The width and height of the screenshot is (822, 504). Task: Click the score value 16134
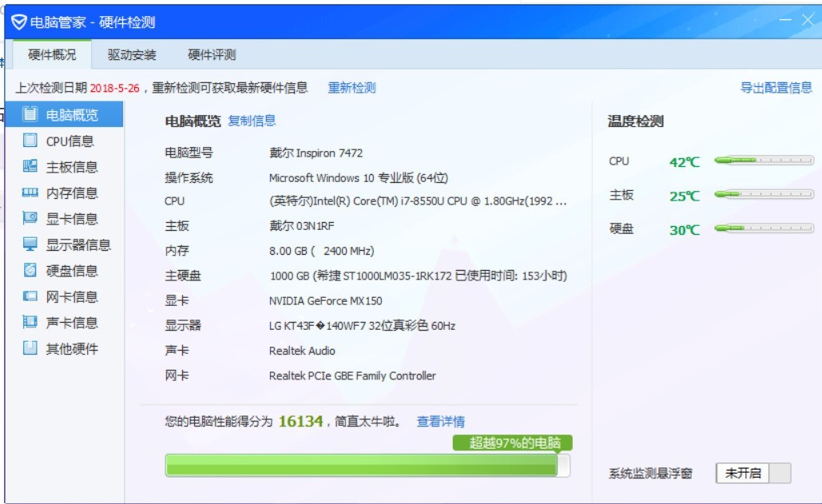(x=300, y=421)
